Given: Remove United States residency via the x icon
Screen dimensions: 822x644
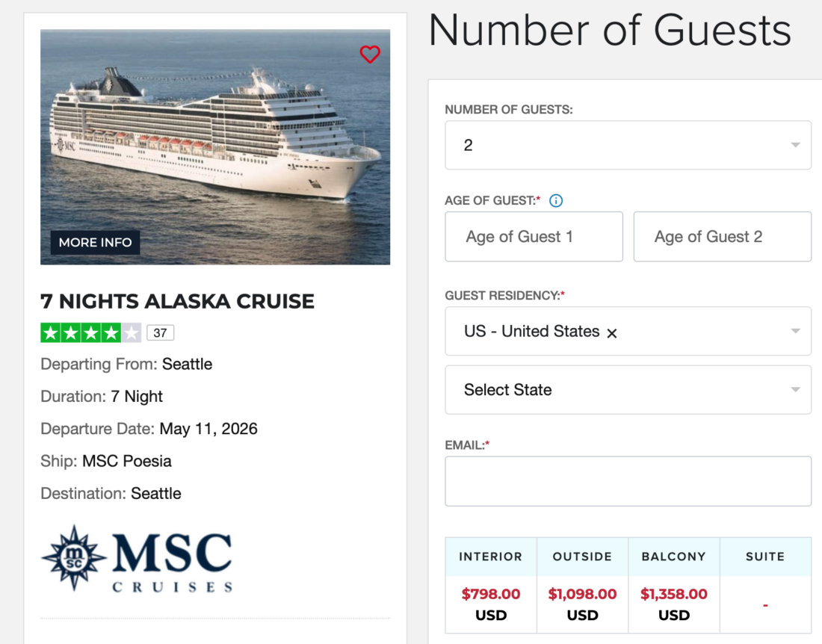Looking at the screenshot, I should point(611,332).
